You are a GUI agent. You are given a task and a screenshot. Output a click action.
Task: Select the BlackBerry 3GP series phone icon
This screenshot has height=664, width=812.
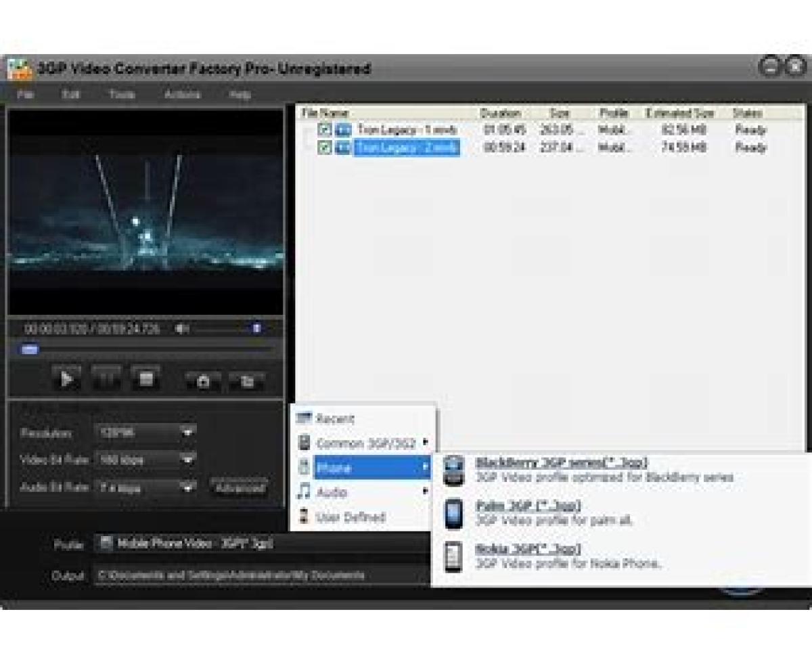[453, 471]
